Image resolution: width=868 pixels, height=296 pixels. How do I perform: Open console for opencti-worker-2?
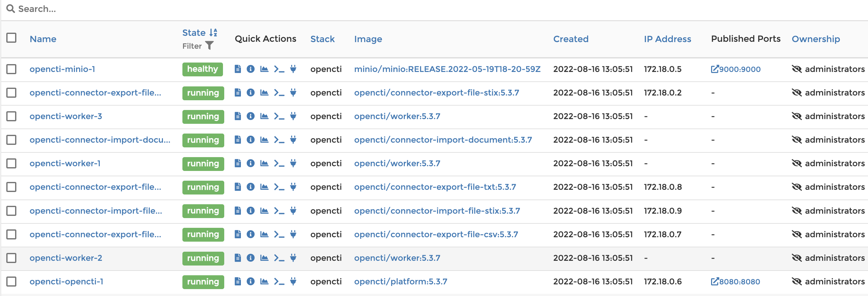(279, 258)
